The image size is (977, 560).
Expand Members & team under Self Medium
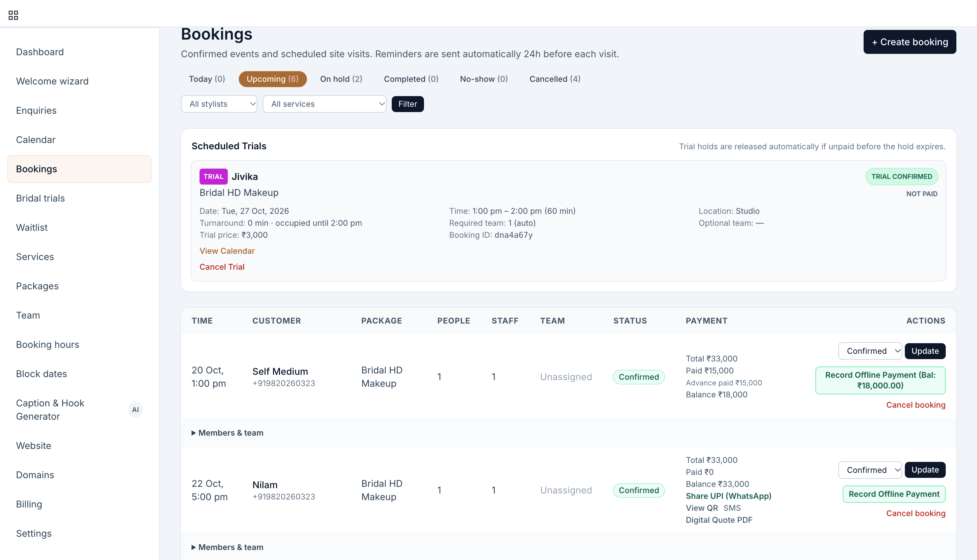click(x=227, y=433)
